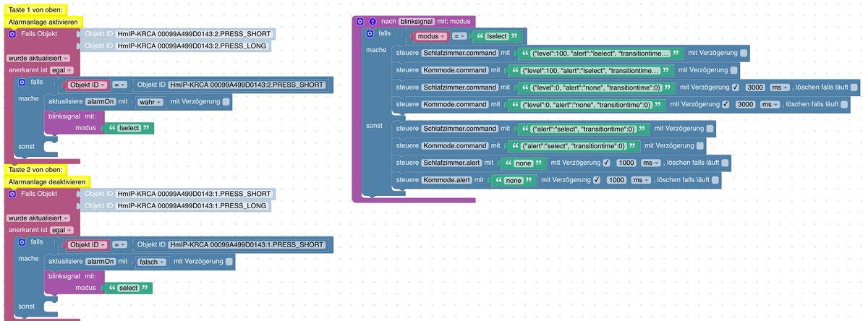Select the Taste 1 von oben comment

click(36, 9)
